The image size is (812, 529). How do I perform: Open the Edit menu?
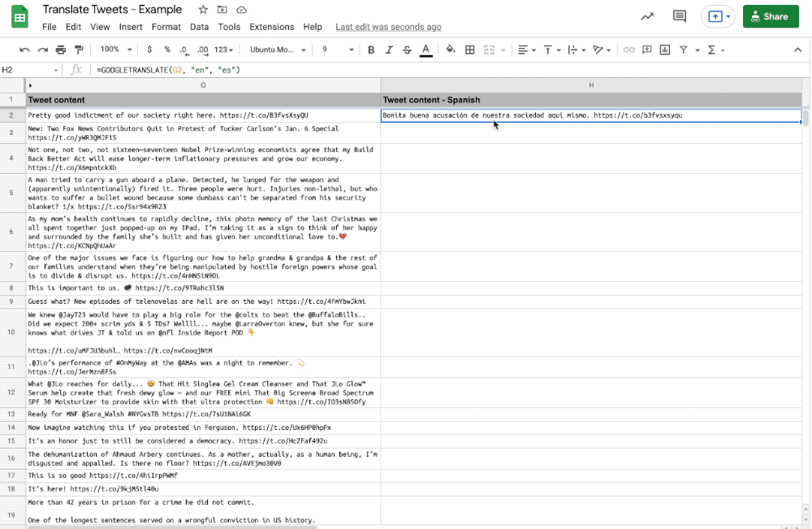click(73, 27)
